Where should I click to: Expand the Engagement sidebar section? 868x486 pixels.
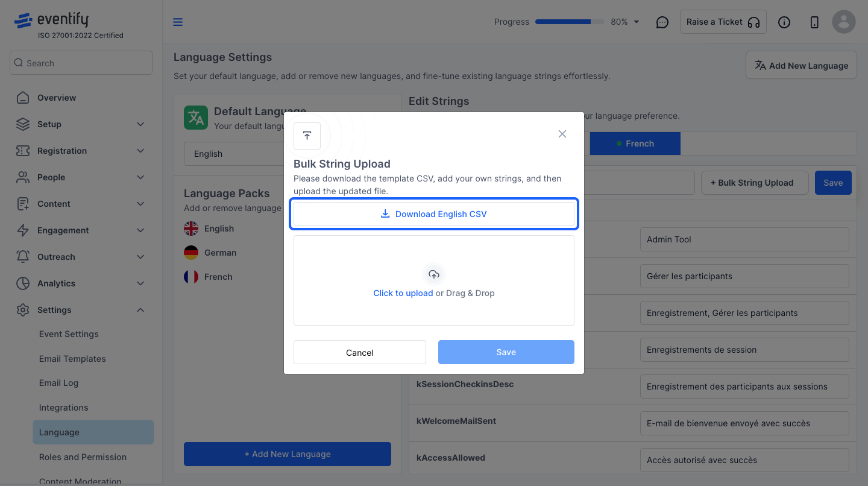pos(81,230)
